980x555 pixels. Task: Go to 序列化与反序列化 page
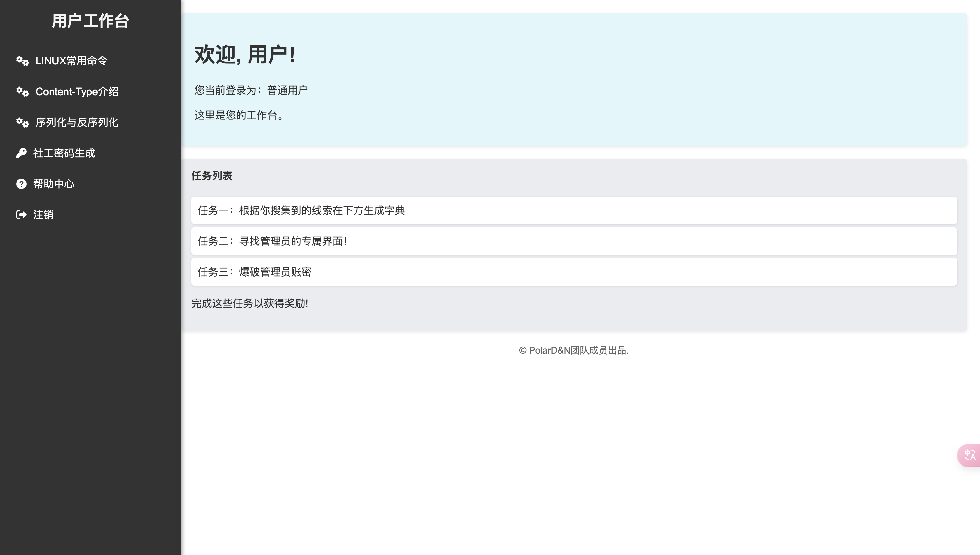click(x=77, y=122)
